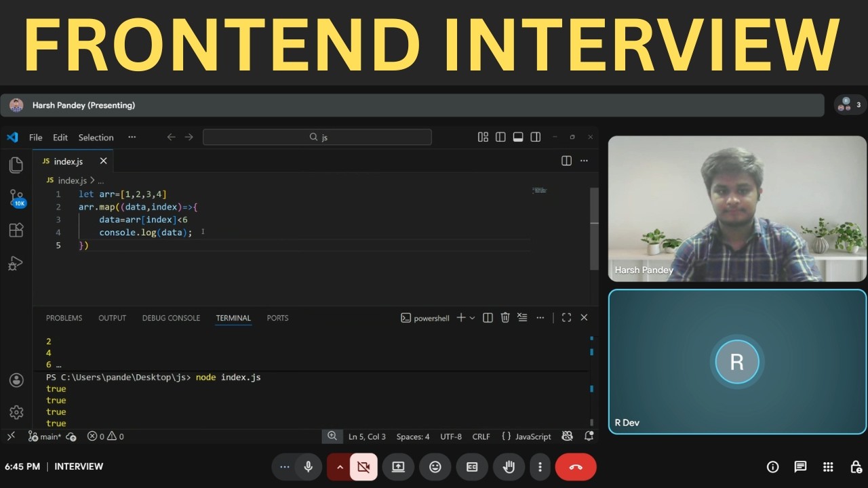Open the Run and Debug icon
Viewport: 868px width, 488px height.
tap(16, 263)
